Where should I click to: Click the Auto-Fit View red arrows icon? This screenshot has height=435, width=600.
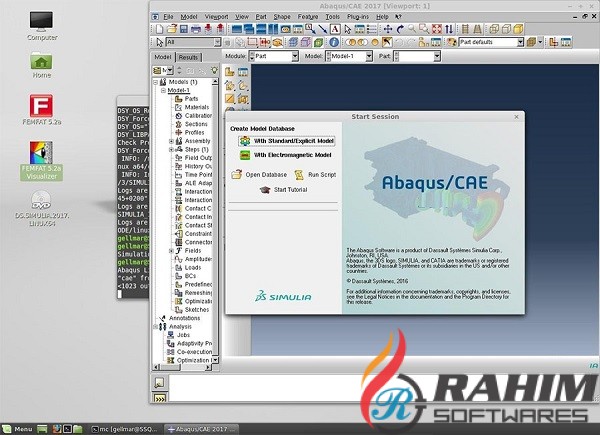point(437,29)
